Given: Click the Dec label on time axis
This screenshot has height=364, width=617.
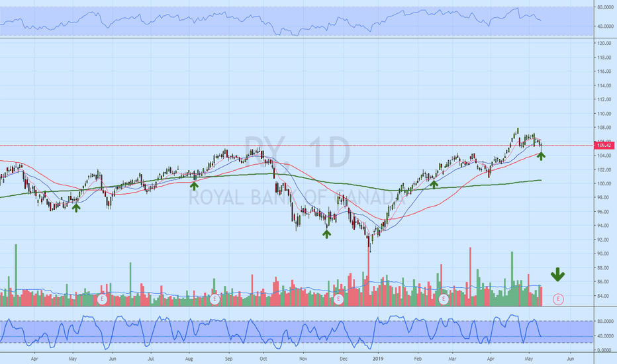Looking at the screenshot, I should [x=344, y=359].
